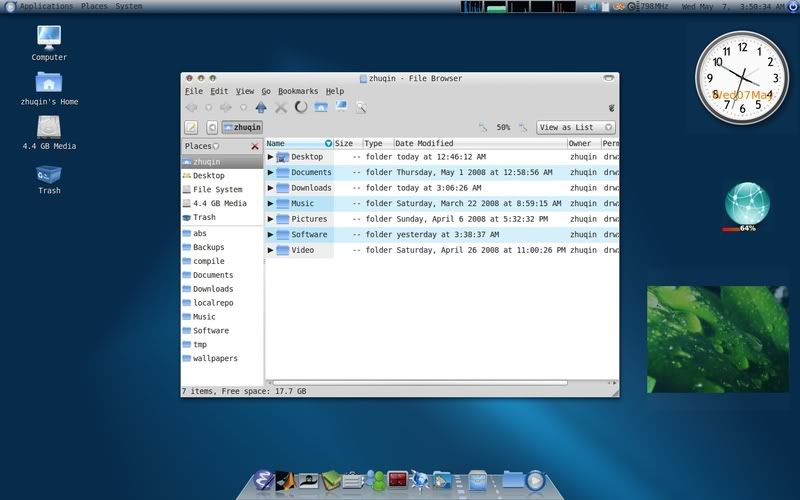Click the Home folder toolbar icon

click(321, 107)
